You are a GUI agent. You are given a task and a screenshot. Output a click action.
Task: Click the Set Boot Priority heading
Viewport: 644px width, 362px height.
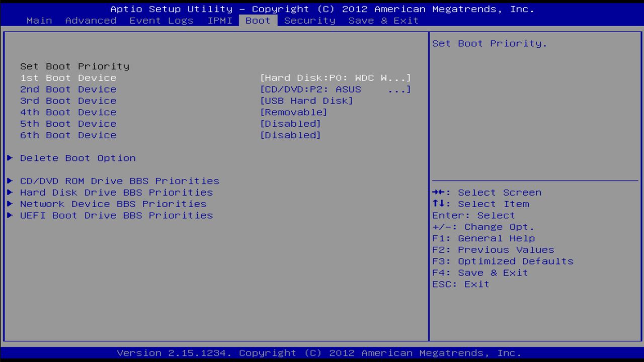click(74, 66)
